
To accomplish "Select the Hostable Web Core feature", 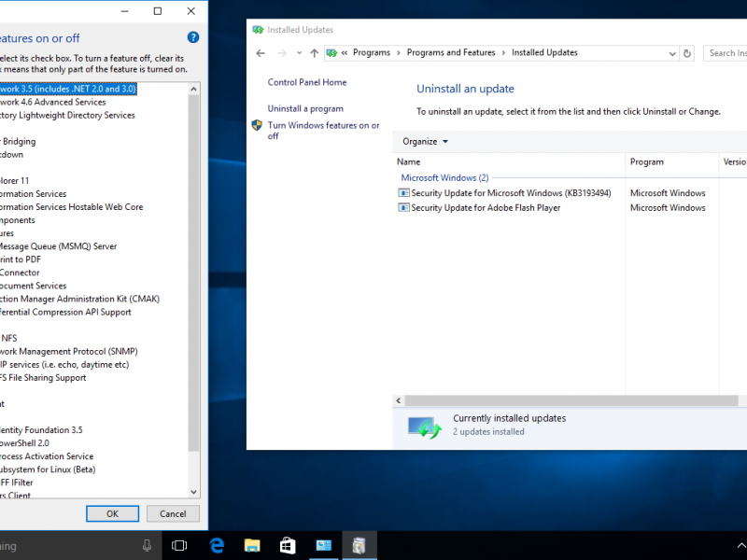I will (72, 207).
